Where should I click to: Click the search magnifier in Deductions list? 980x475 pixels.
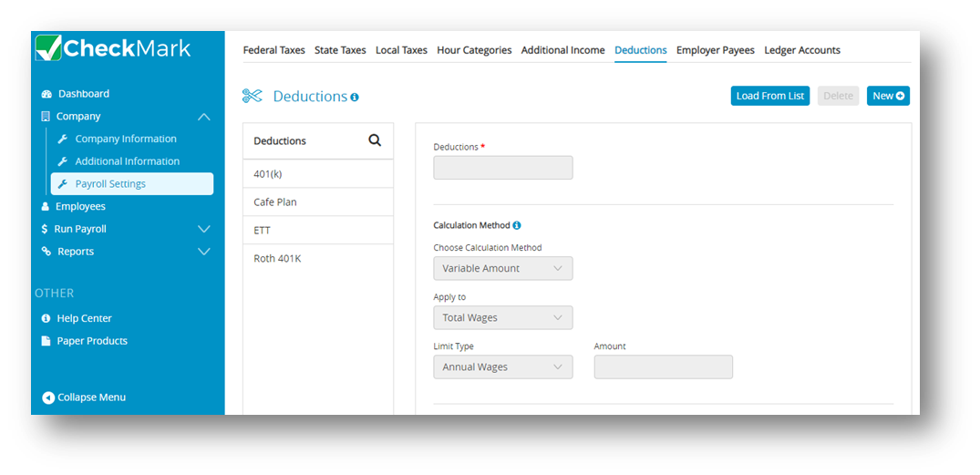[375, 140]
